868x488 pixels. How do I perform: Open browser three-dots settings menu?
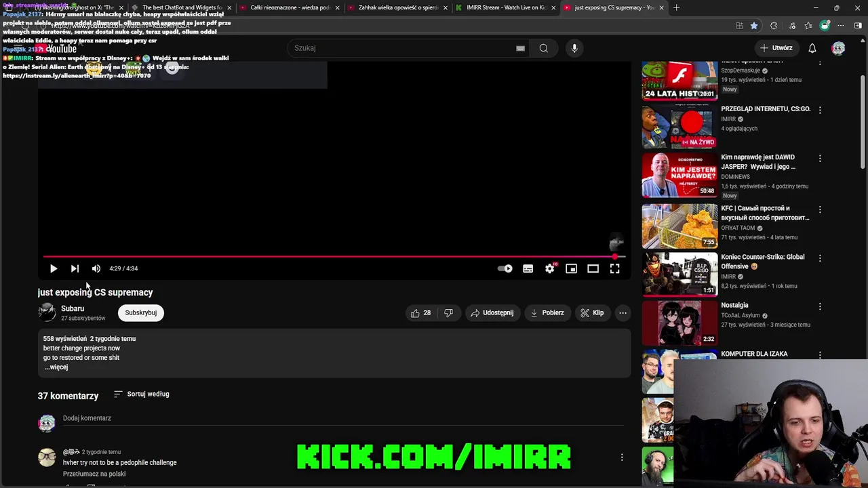842,26
